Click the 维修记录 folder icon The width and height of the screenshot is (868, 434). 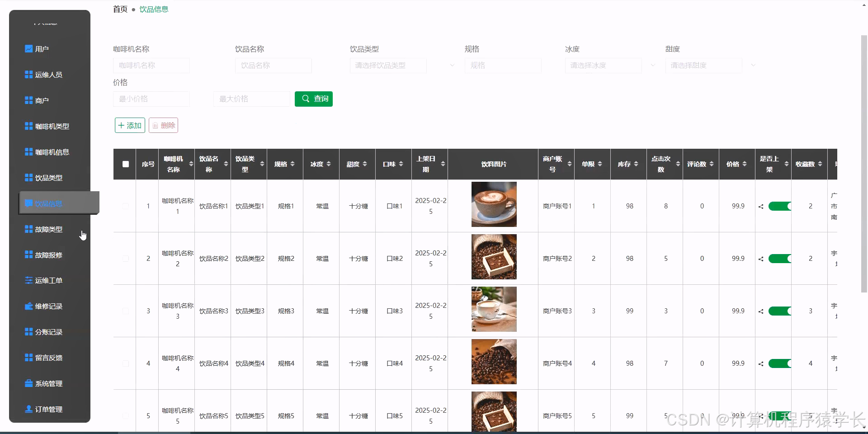28,306
